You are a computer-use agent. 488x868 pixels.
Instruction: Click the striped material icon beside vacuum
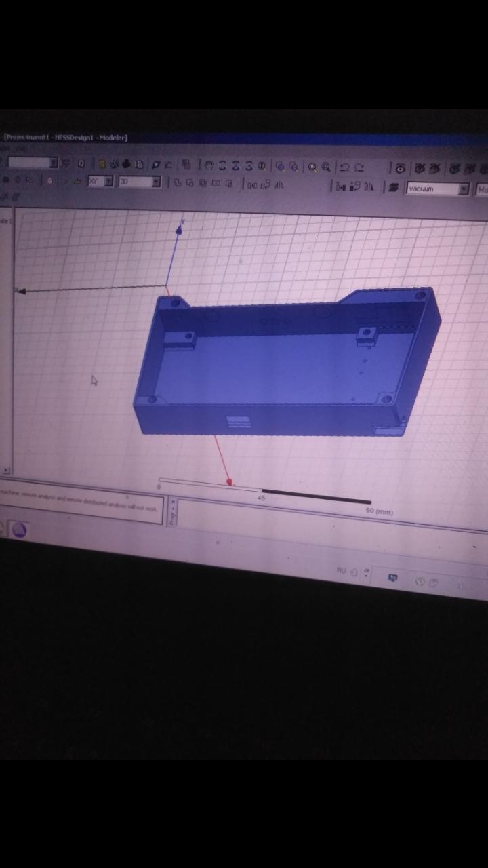point(392,188)
